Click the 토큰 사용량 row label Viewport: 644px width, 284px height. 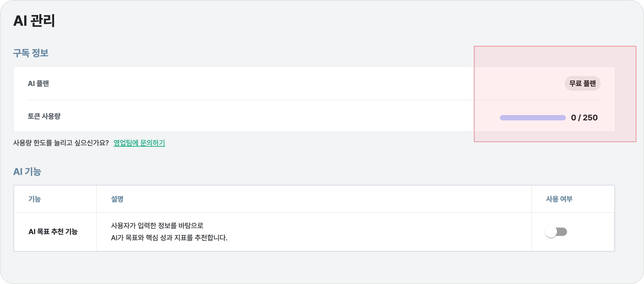pos(44,116)
